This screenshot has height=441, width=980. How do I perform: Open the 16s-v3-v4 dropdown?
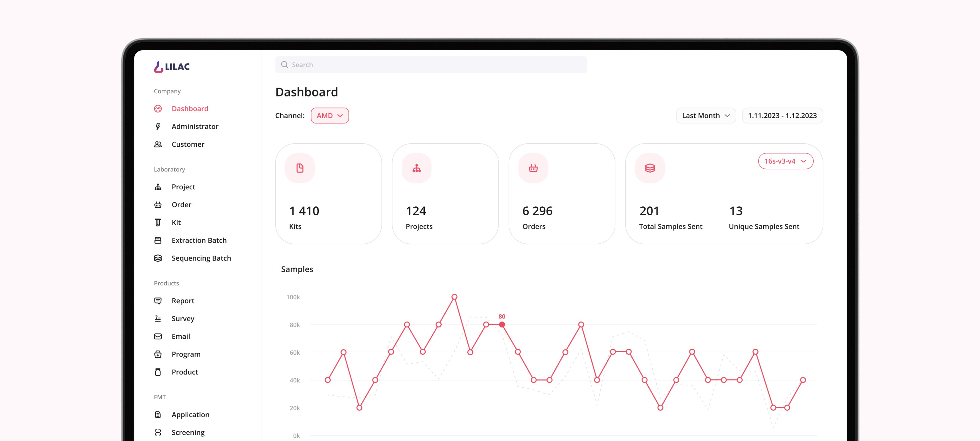coord(785,161)
